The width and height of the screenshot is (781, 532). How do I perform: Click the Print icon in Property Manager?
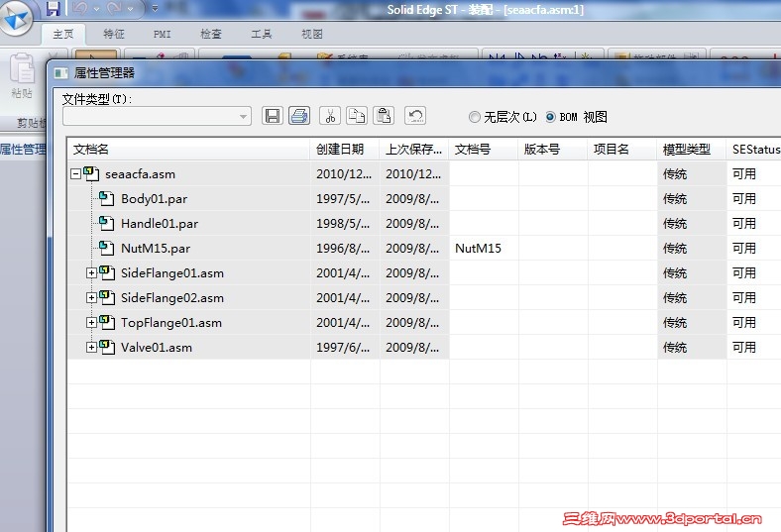pos(299,116)
